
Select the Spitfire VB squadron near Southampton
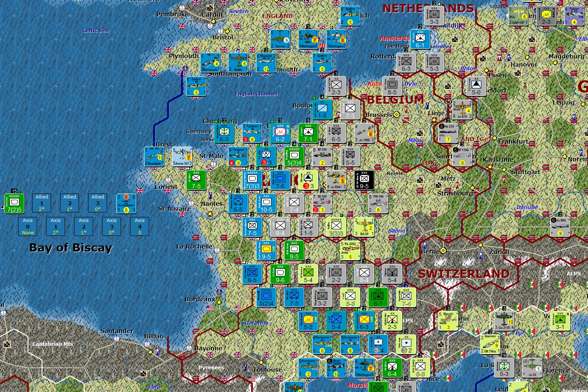pos(196,86)
